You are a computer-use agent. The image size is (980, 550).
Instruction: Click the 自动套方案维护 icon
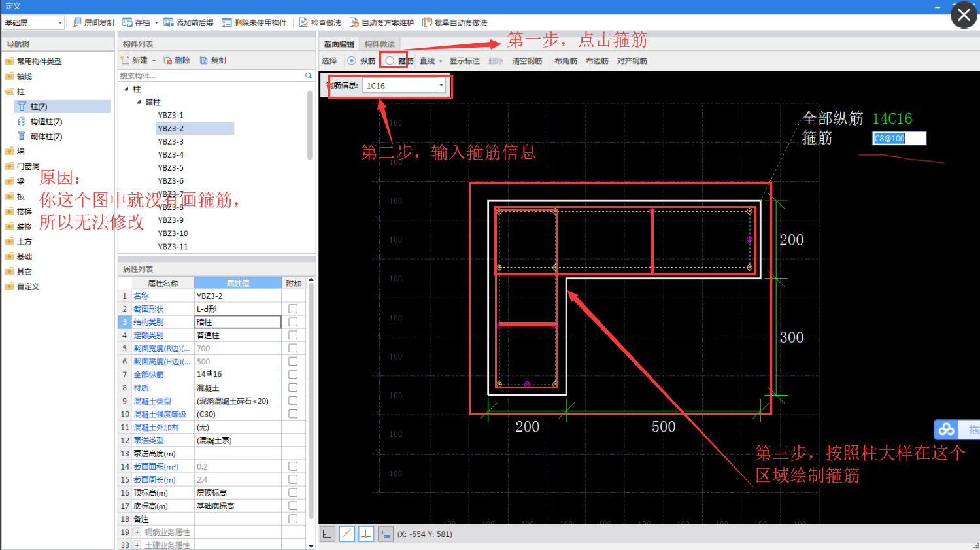pos(354,22)
